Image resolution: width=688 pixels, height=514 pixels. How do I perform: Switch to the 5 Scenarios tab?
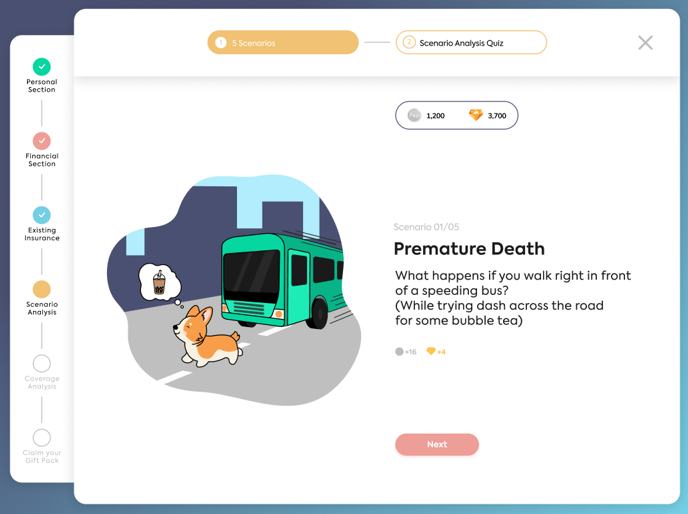283,43
